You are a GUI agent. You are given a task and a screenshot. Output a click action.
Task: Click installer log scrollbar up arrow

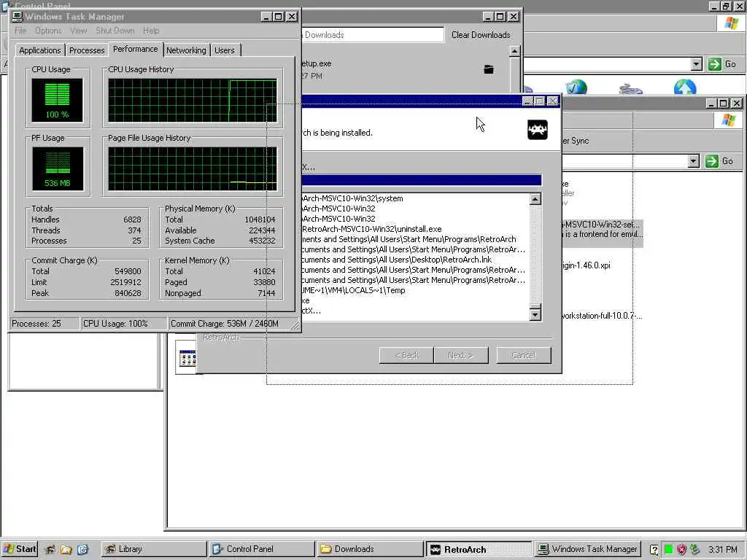[535, 199]
